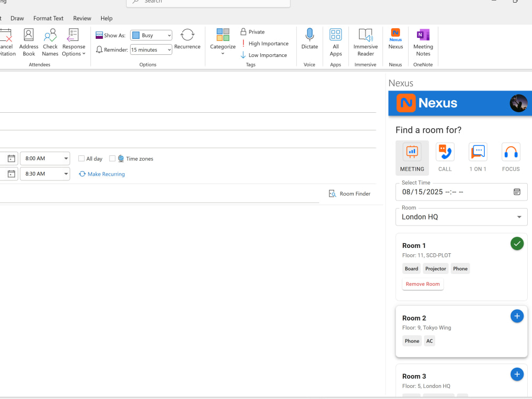Click the Projector tag in Room 1

tap(436, 269)
